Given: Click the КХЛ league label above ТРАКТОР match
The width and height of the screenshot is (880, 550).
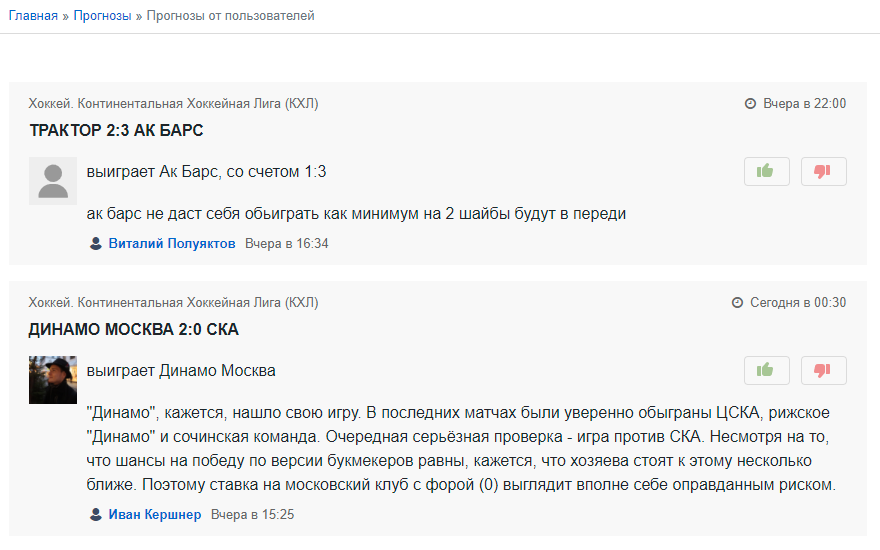Looking at the screenshot, I should pos(174,104).
